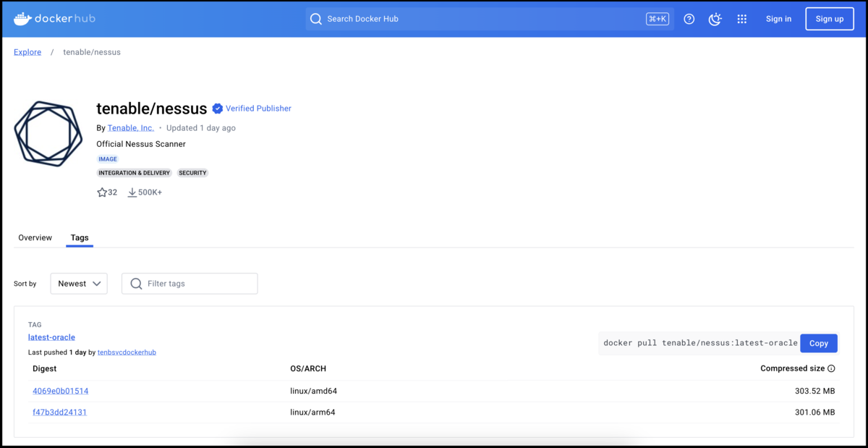
Task: Click the downloads icon showing 500K+
Action: click(132, 192)
